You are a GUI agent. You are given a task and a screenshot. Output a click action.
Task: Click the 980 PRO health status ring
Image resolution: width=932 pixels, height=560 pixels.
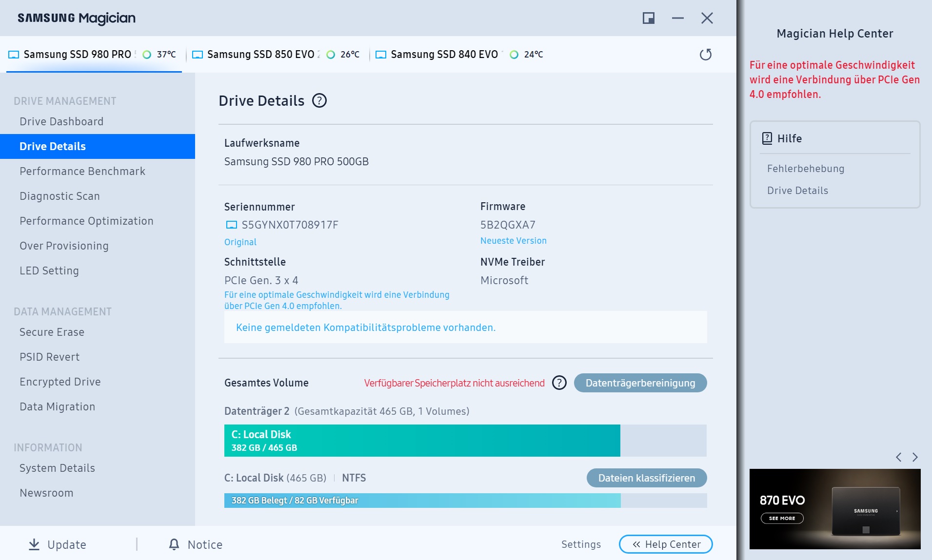tap(147, 54)
